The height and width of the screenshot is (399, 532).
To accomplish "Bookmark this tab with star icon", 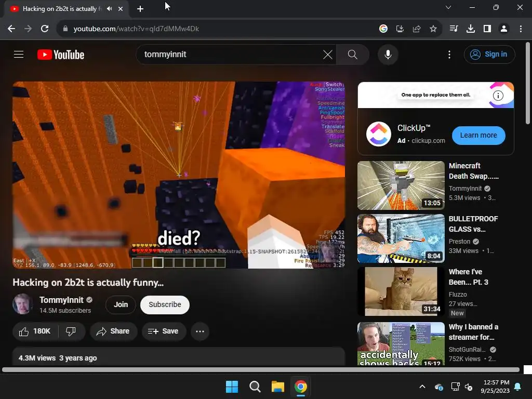I will tap(433, 29).
